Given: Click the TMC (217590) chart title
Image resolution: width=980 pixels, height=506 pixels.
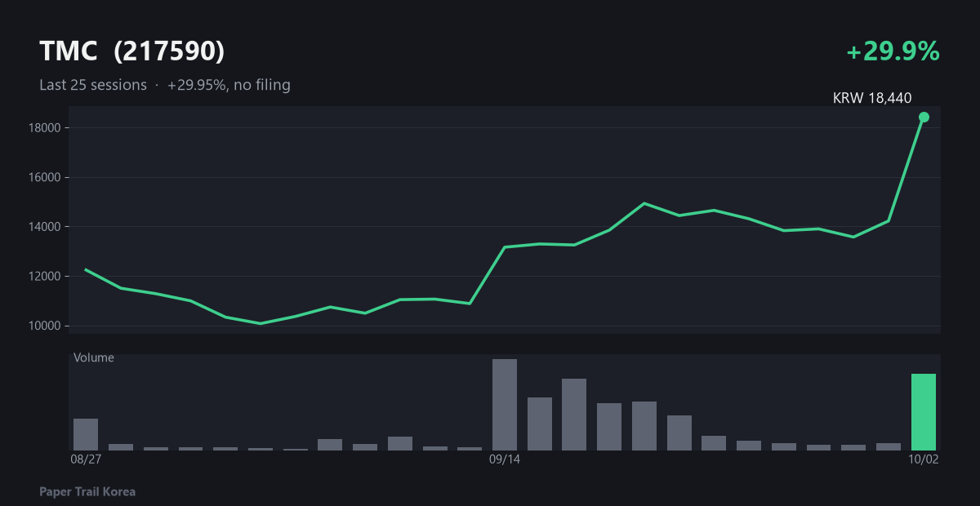Looking at the screenshot, I should 131,51.
